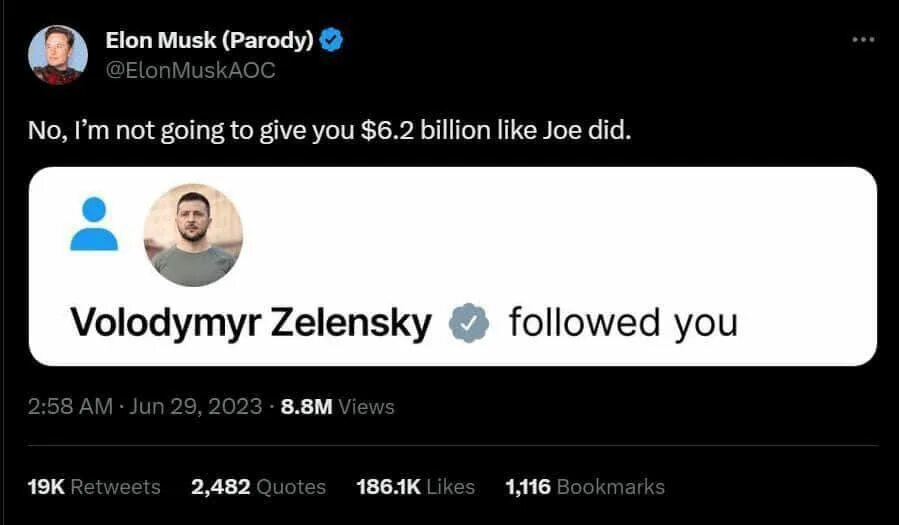This screenshot has height=525, width=899.
Task: View the 186.1K Likes list
Action: [x=415, y=487]
